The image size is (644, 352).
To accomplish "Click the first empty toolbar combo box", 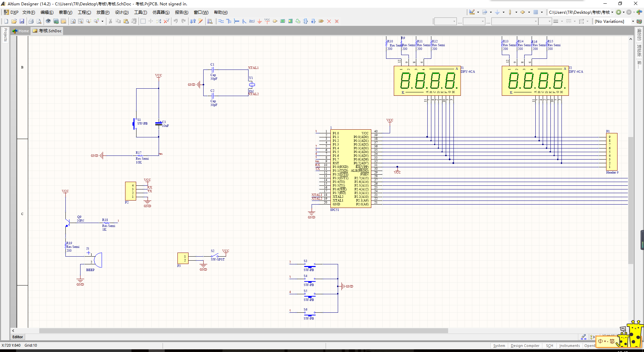I will (445, 21).
